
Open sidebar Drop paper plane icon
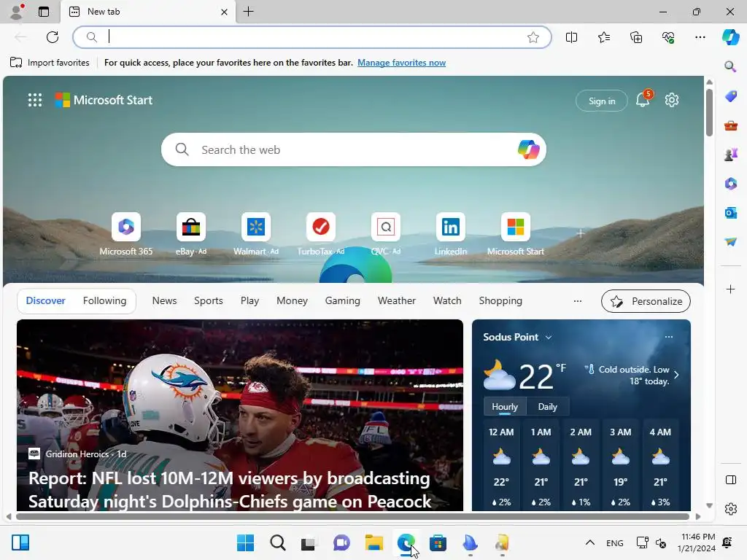pyautogui.click(x=730, y=242)
